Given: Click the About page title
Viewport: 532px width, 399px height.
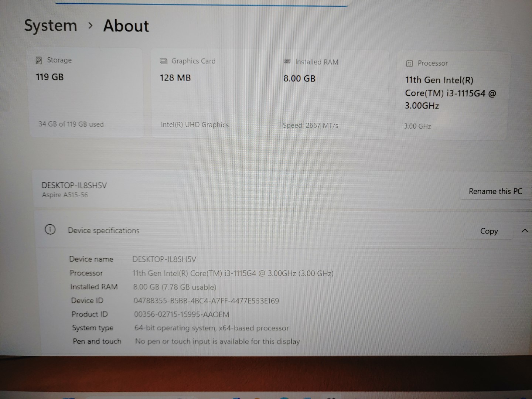Looking at the screenshot, I should pyautogui.click(x=126, y=26).
